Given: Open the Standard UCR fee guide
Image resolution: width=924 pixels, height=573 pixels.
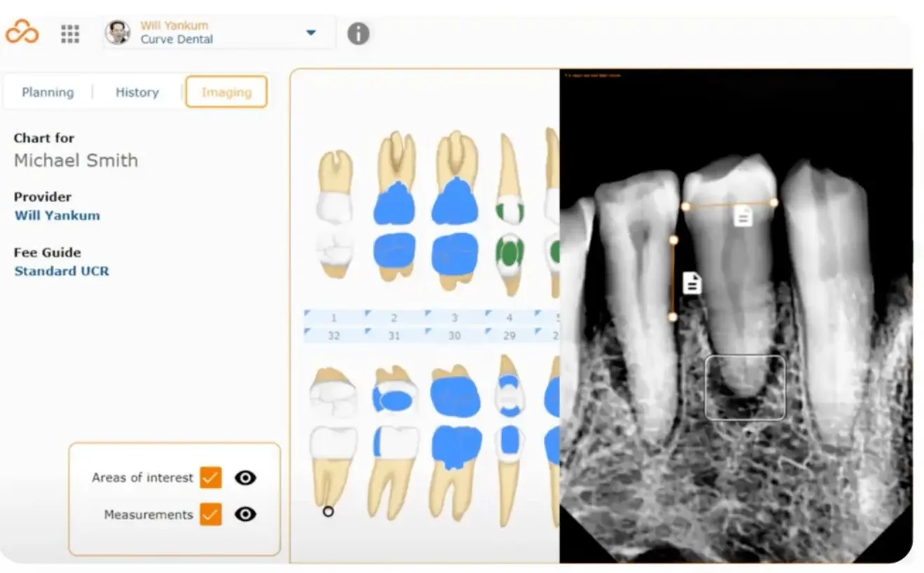Looking at the screenshot, I should coord(62,271).
